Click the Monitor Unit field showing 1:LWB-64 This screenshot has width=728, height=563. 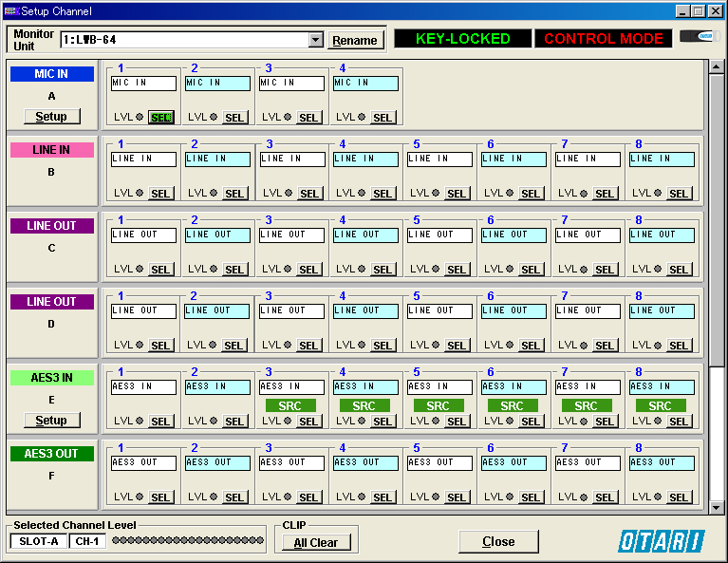(x=185, y=40)
